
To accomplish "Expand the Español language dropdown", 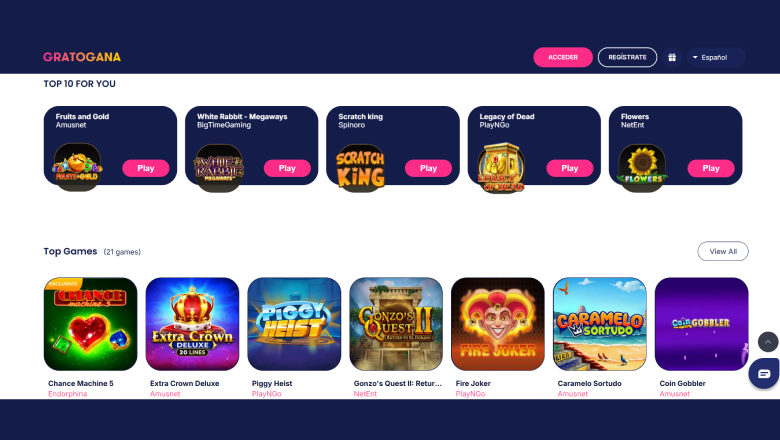I will coord(716,57).
